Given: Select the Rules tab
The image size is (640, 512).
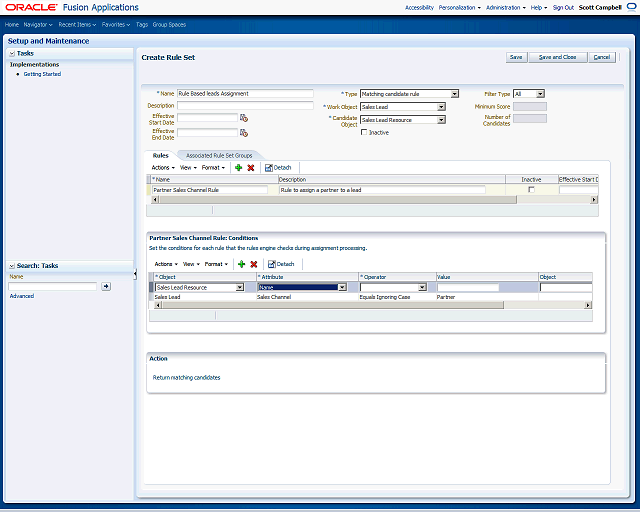Looking at the screenshot, I should click(160, 156).
